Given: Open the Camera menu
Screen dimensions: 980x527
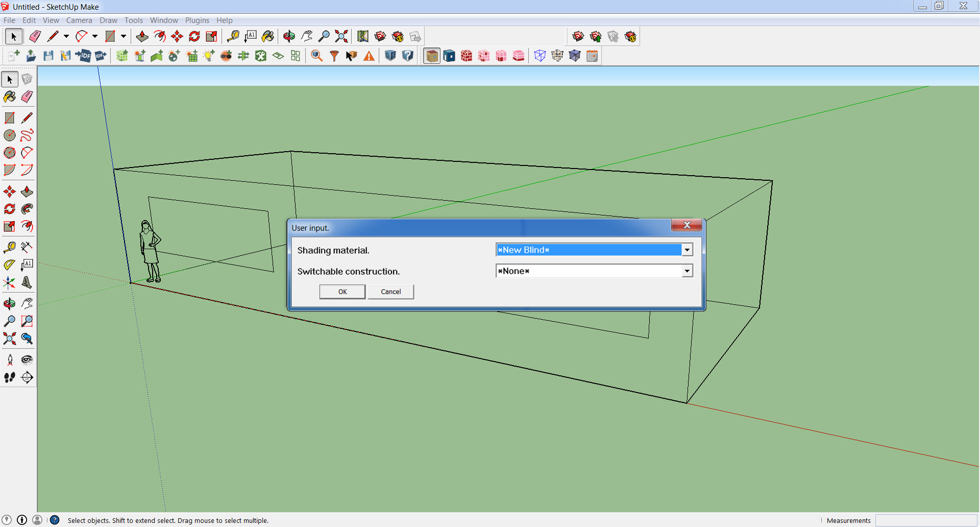Looking at the screenshot, I should (79, 20).
